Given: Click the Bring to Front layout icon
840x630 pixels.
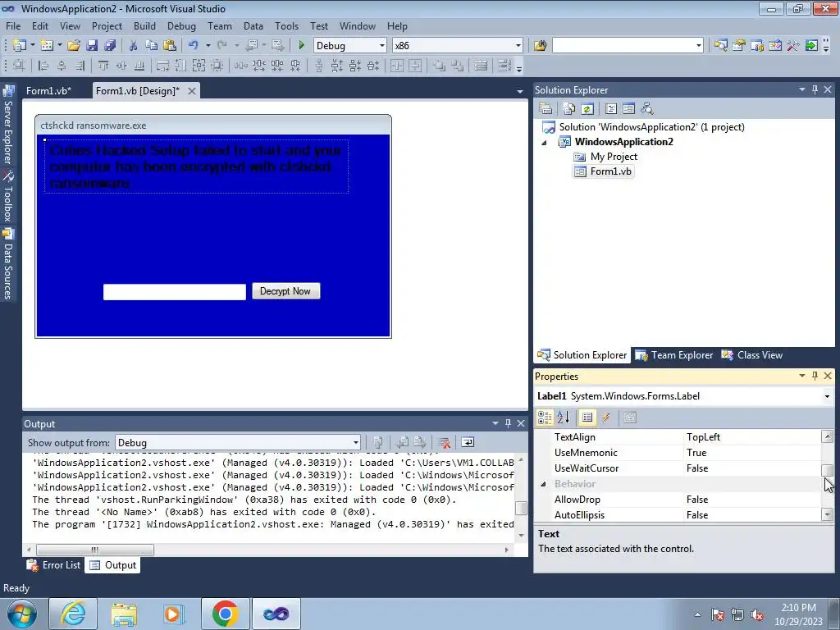Looking at the screenshot, I should pos(439,66).
